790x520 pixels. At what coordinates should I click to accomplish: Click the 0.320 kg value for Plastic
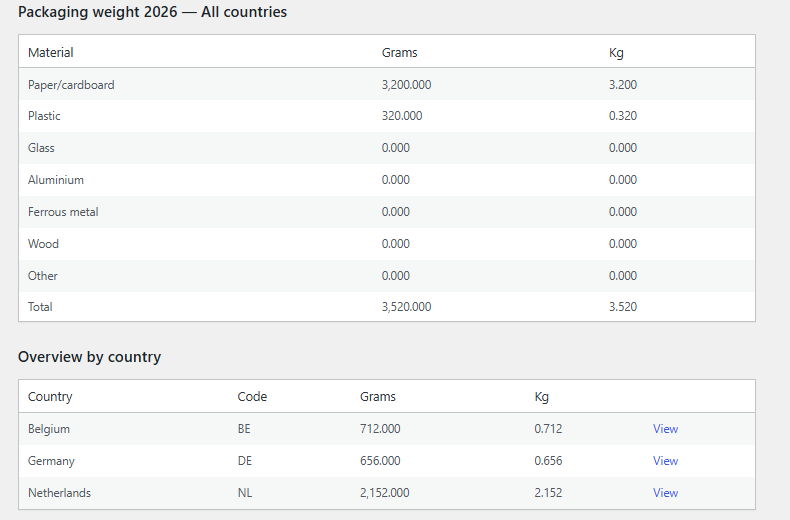click(x=623, y=116)
